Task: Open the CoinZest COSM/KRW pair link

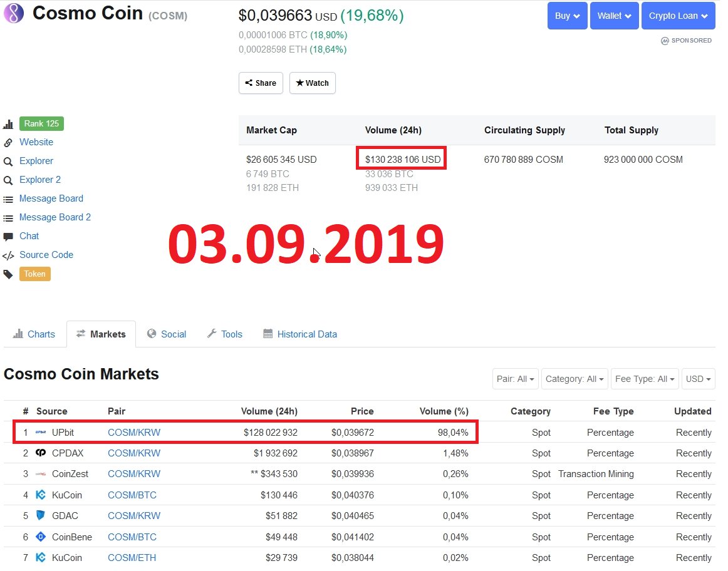Action: [x=133, y=474]
